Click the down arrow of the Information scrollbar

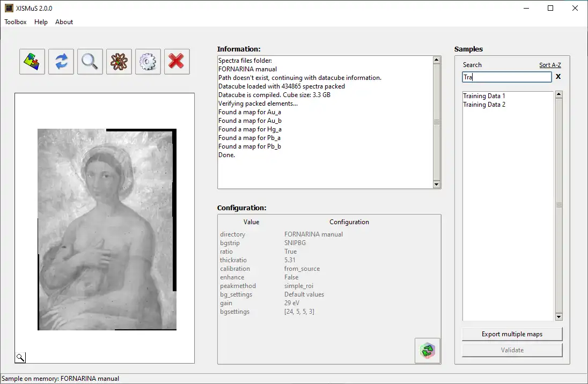pos(436,184)
